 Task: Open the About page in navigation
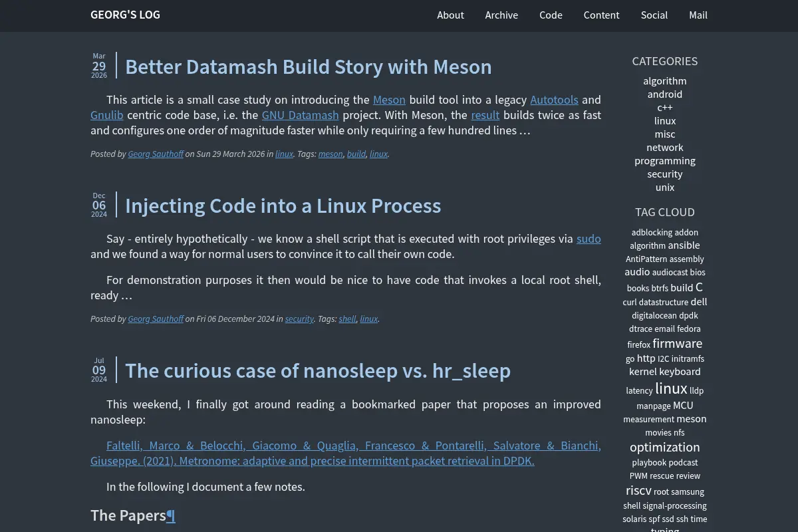click(450, 15)
